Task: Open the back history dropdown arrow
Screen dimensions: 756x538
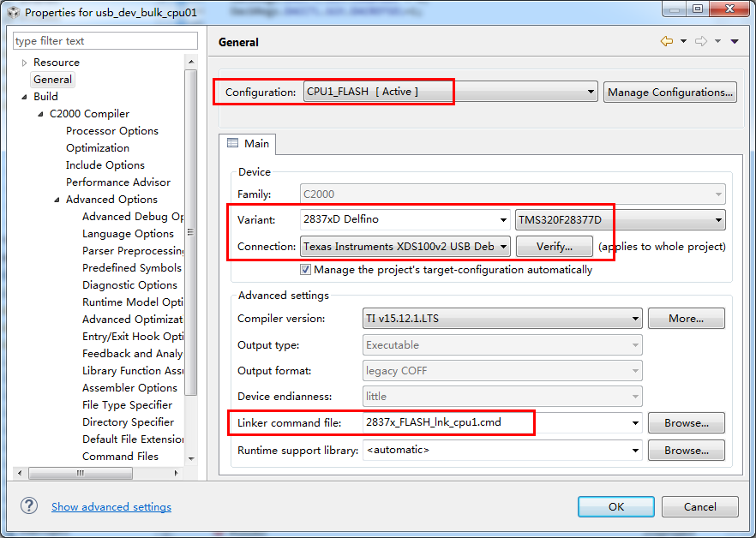Action: point(683,41)
